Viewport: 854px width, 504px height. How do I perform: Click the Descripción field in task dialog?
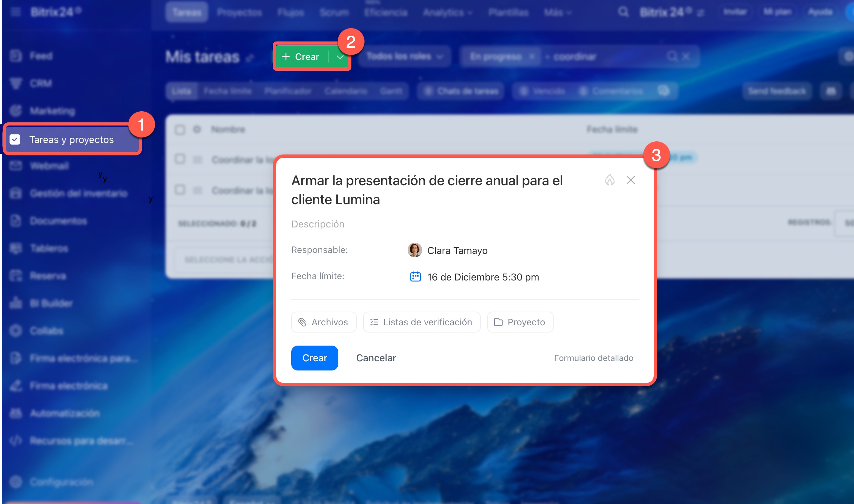[x=318, y=224]
